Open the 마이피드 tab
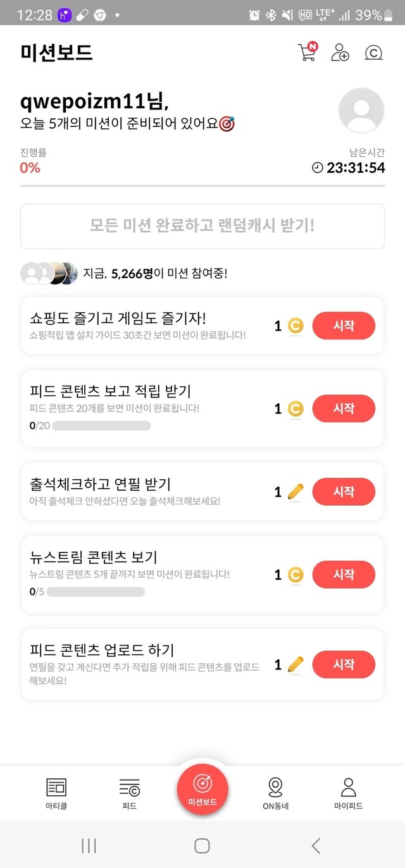Screen dimensions: 405x868 pos(348,793)
